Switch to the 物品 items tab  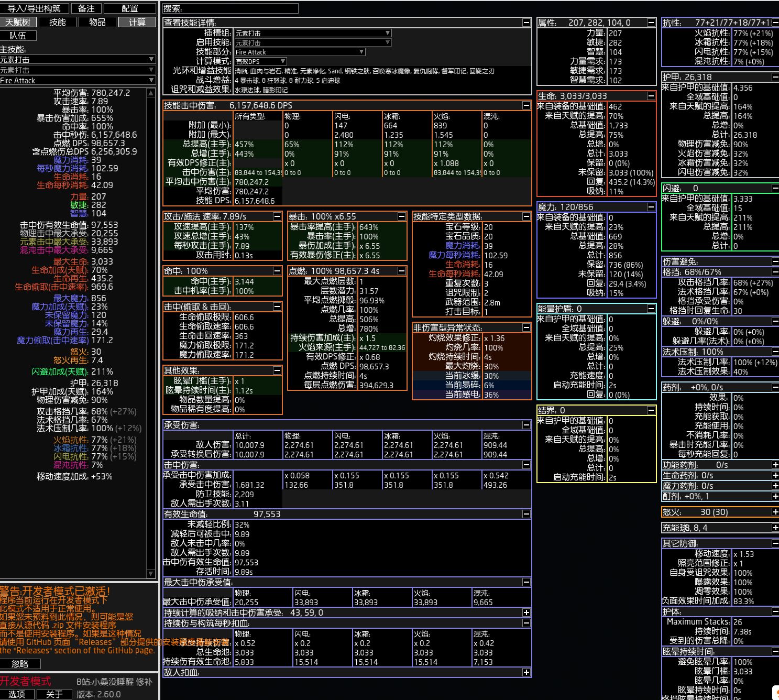[97, 22]
